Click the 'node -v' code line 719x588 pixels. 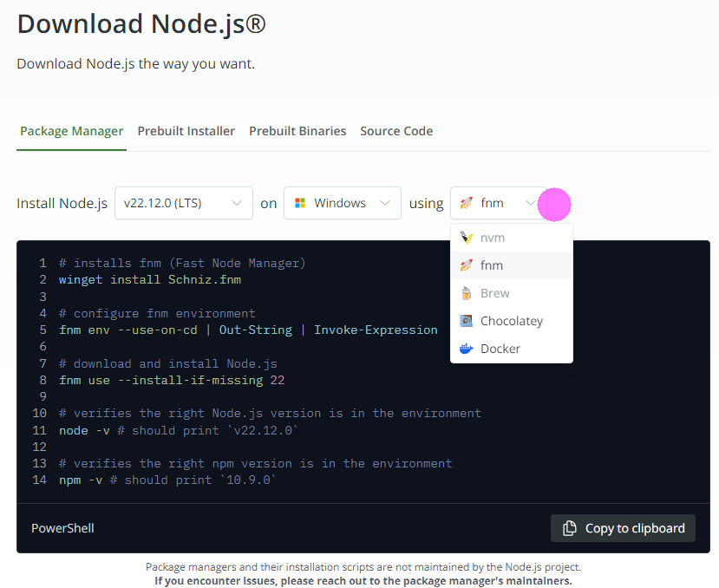(x=179, y=430)
